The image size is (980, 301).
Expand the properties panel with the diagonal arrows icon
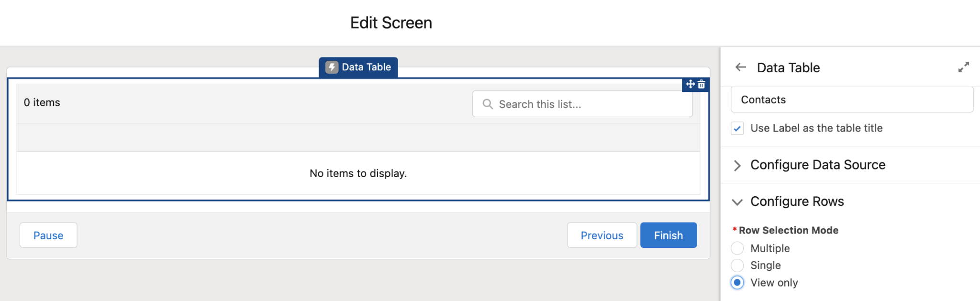963,67
